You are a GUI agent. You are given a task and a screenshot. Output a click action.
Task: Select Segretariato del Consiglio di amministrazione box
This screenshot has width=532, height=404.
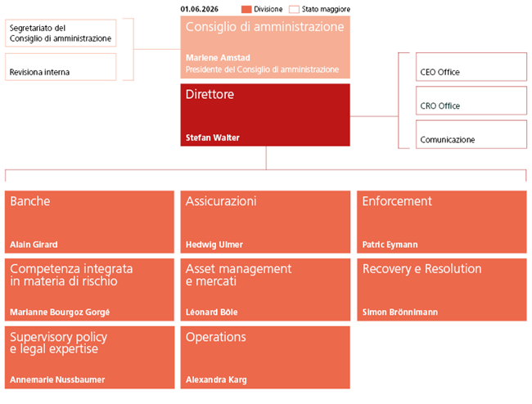pos(61,33)
